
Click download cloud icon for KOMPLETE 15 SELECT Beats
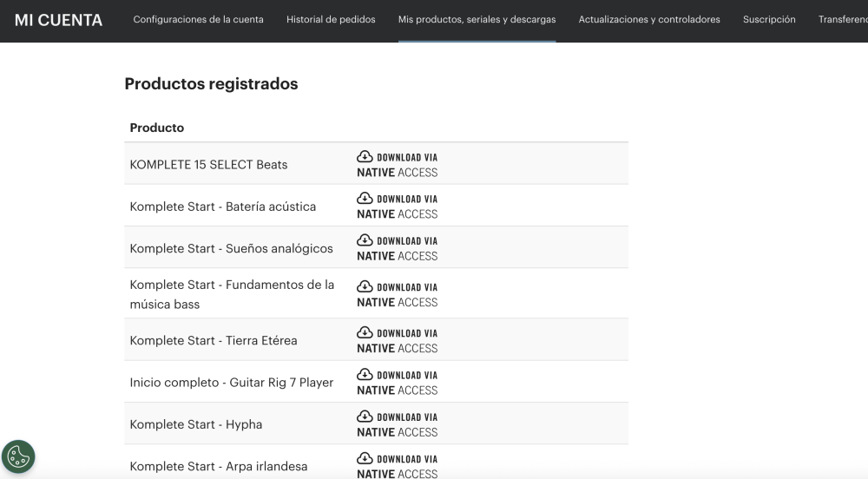click(365, 156)
